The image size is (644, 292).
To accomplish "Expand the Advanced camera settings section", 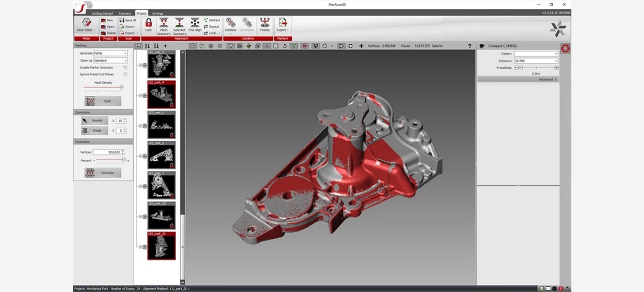I will coord(517,79).
